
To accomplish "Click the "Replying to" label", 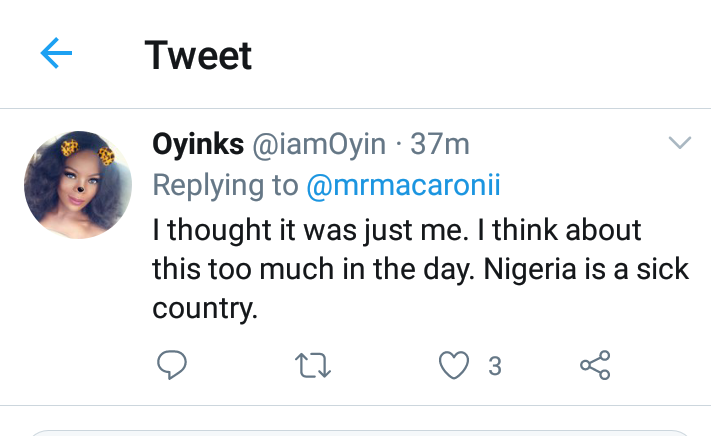I will pos(225,185).
